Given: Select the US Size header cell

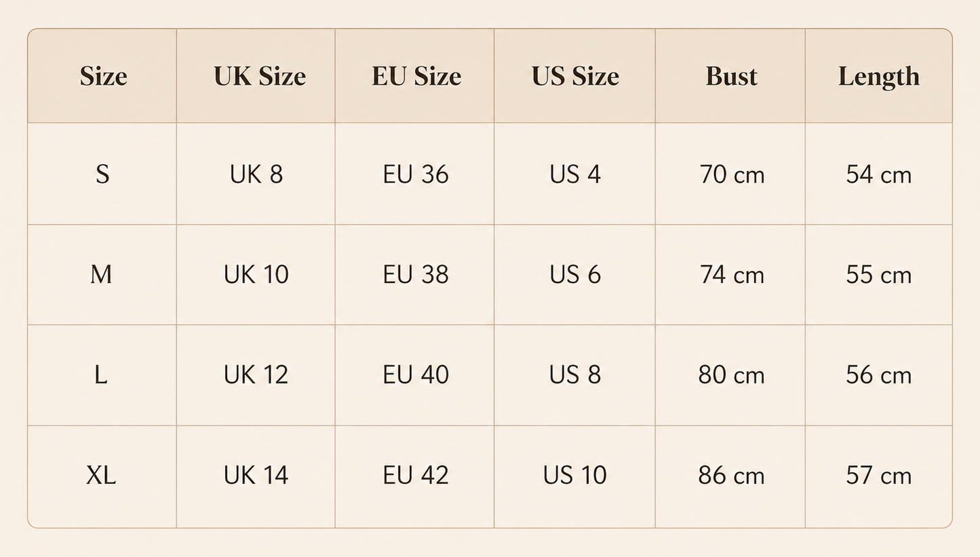Looking at the screenshot, I should (x=575, y=76).
